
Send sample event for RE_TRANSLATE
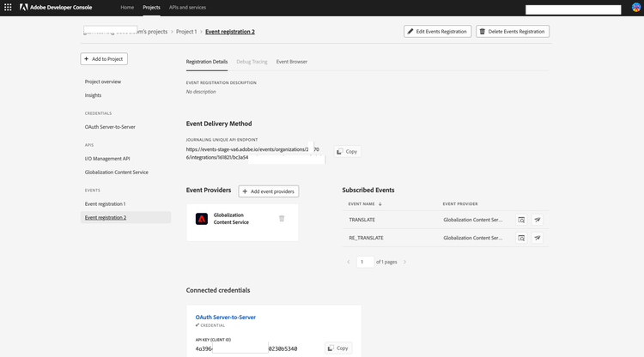click(537, 238)
